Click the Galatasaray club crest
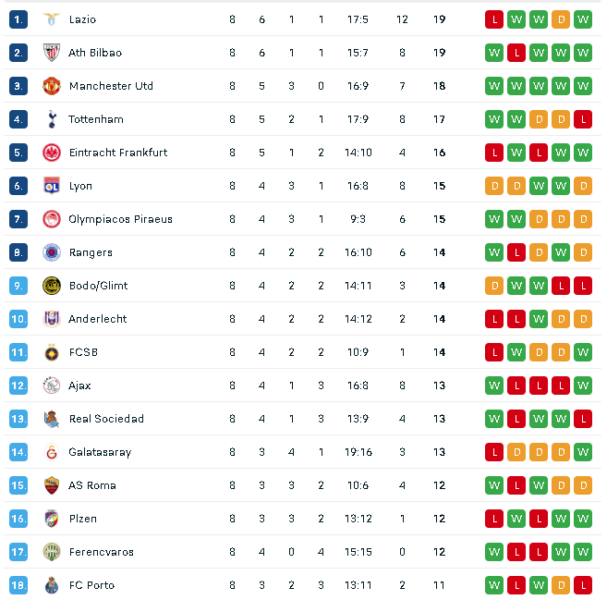The width and height of the screenshot is (607, 600). coord(51,452)
